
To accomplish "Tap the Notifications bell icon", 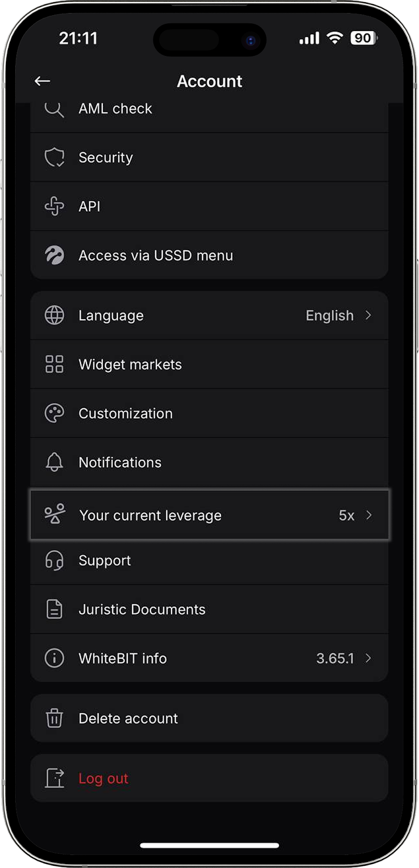I will coord(54,462).
